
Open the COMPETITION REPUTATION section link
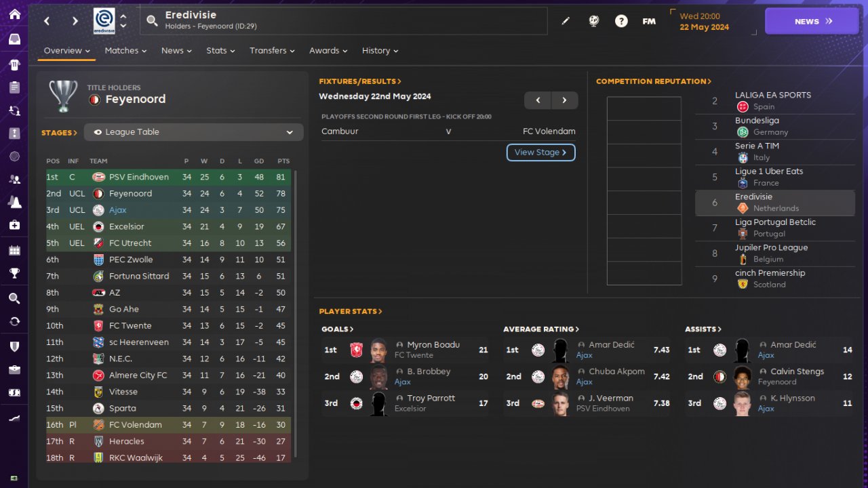[654, 81]
